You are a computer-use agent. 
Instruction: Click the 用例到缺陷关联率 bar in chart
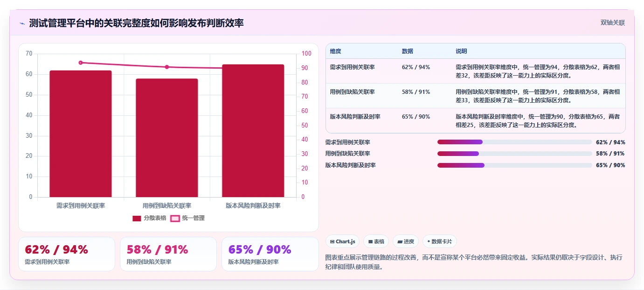click(x=167, y=138)
